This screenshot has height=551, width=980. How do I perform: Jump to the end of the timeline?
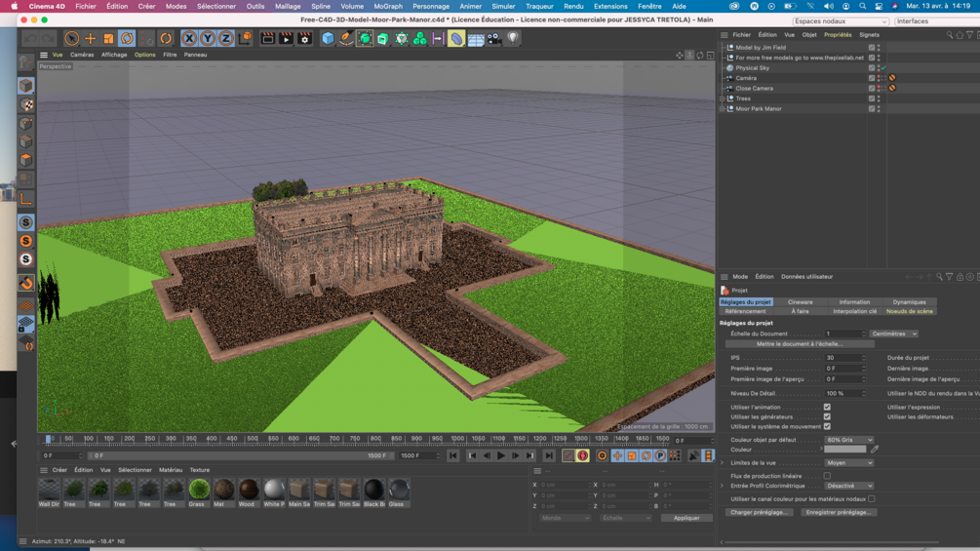549,456
